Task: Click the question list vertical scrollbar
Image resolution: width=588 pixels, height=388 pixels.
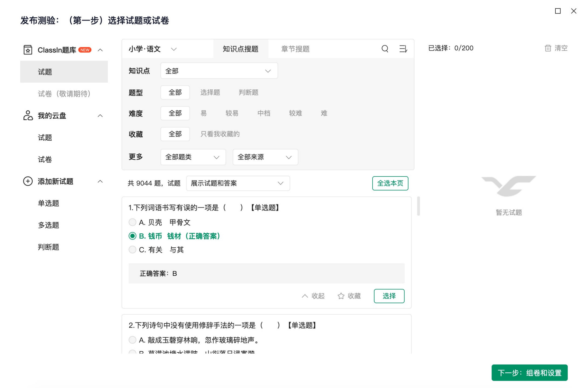Action: [x=418, y=206]
